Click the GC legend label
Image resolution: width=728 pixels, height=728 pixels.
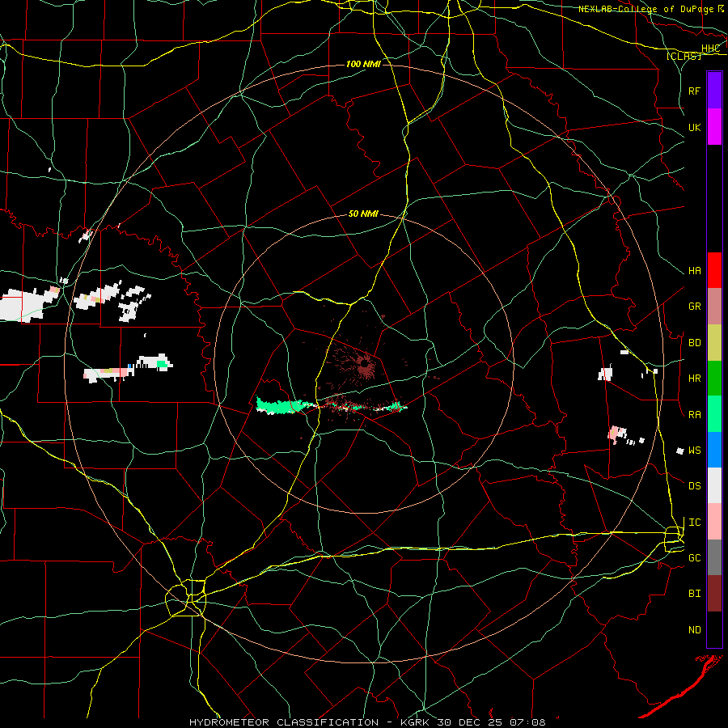pyautogui.click(x=694, y=558)
